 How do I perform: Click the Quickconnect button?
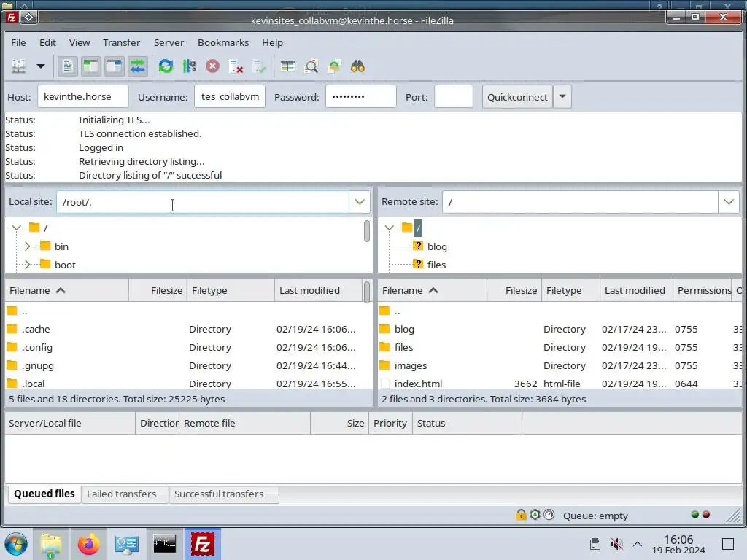coord(517,97)
